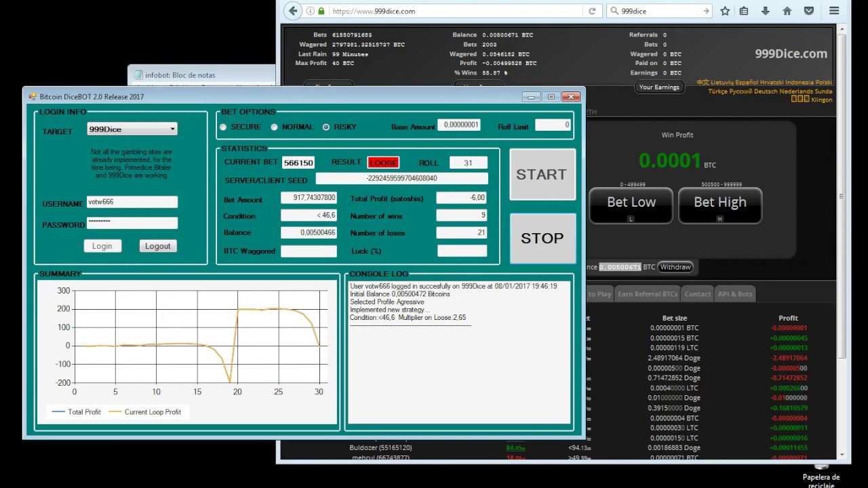
Task: Click the Condition value field
Action: 309,216
